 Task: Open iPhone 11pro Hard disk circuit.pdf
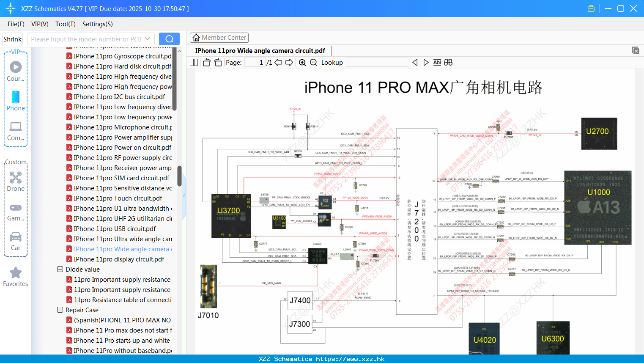[119, 66]
